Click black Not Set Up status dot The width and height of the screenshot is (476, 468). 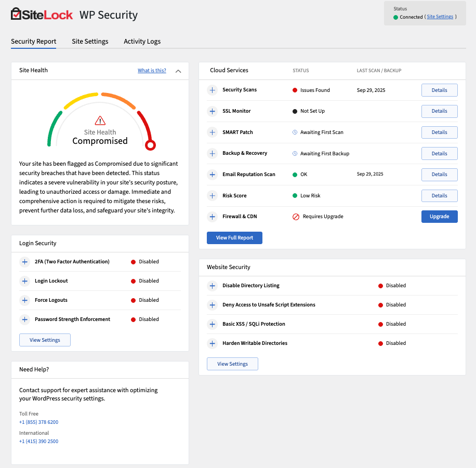click(x=295, y=111)
